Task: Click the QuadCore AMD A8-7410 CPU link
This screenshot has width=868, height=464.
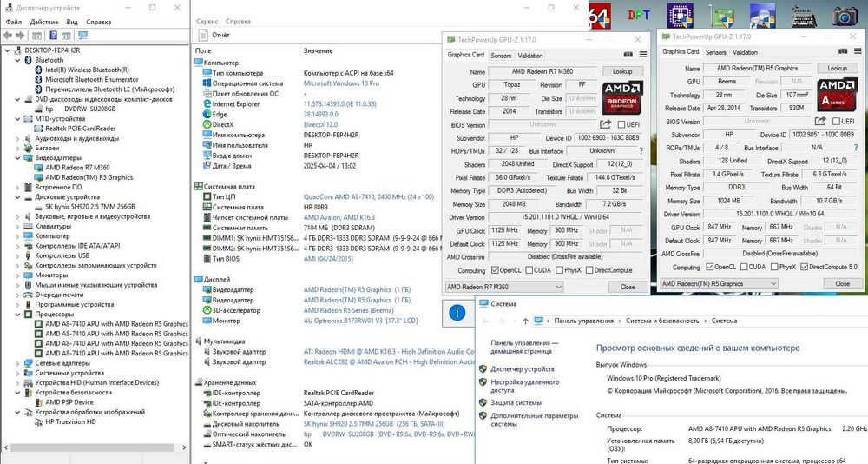Action: click(x=369, y=196)
